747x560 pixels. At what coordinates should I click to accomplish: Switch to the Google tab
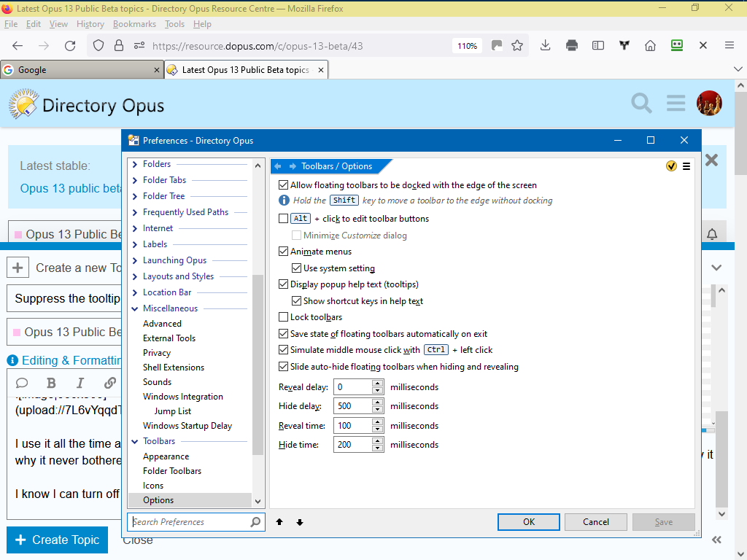[x=82, y=70]
